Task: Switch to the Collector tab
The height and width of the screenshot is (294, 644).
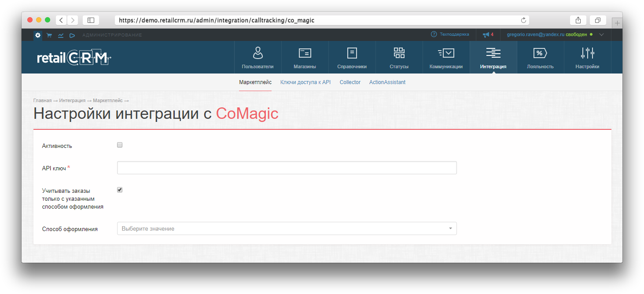Action: pyautogui.click(x=350, y=82)
